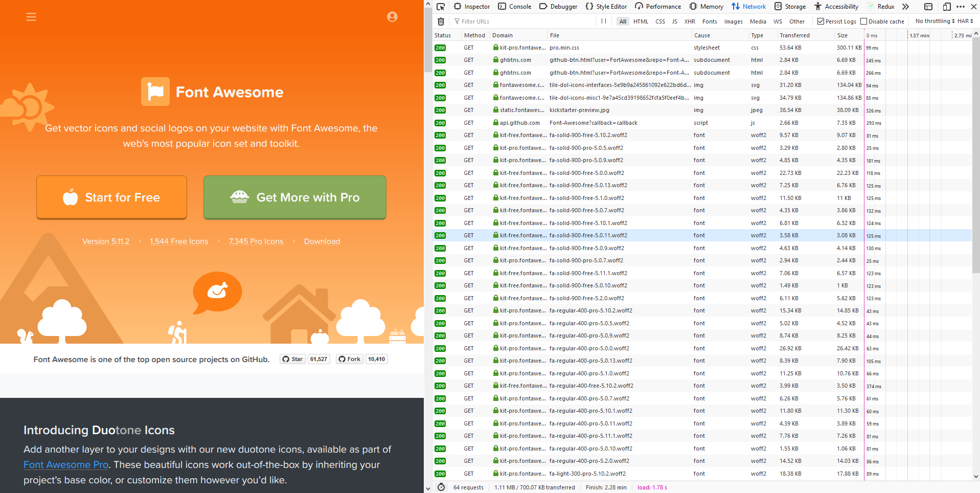Image resolution: width=980 pixels, height=493 pixels.
Task: Switch to the Debugger tab
Action: [558, 7]
